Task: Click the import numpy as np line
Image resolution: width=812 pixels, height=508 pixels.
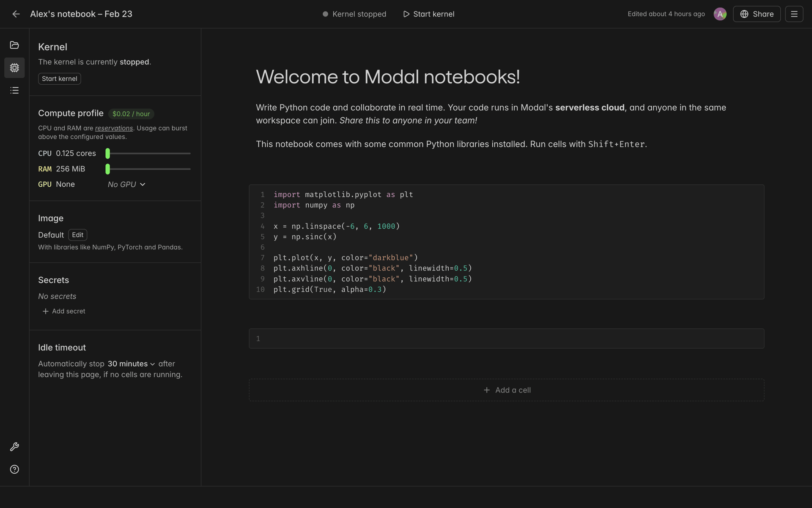Action: click(x=314, y=205)
